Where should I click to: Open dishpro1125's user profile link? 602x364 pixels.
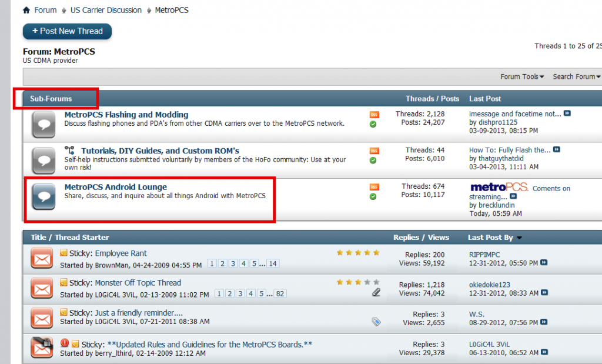pyautogui.click(x=497, y=122)
